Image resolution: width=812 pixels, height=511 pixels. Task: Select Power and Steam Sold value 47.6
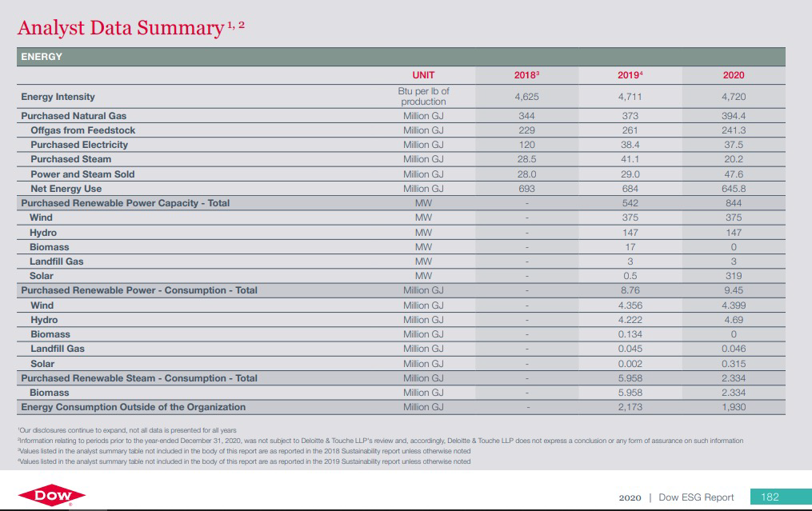point(734,174)
